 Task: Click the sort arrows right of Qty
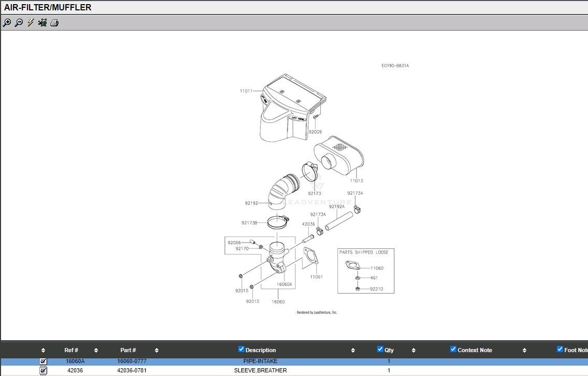point(413,351)
